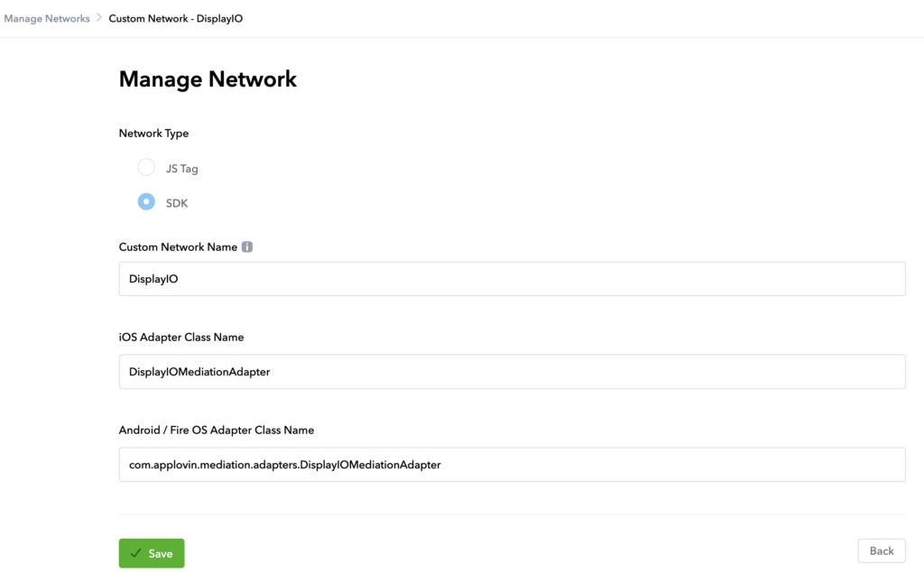Click the green Save button
Viewport: 924px width, 574px height.
tap(152, 553)
